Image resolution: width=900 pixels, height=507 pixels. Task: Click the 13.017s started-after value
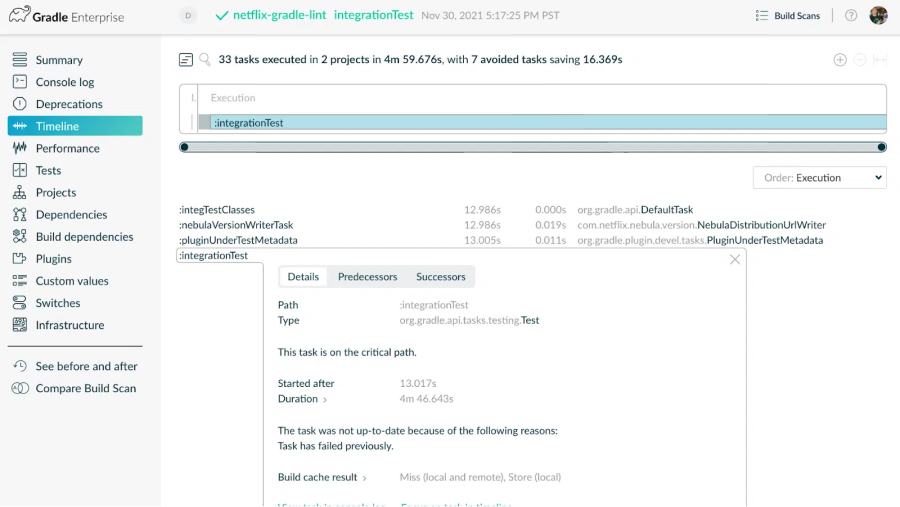coord(418,383)
